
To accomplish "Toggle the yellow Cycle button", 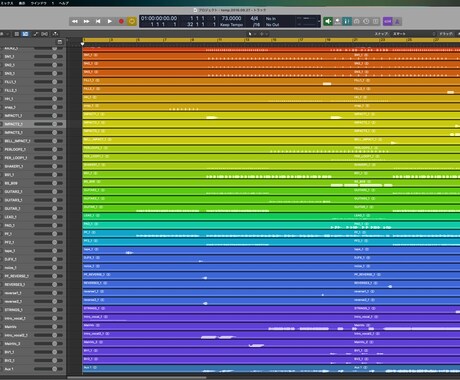I will click(x=132, y=21).
